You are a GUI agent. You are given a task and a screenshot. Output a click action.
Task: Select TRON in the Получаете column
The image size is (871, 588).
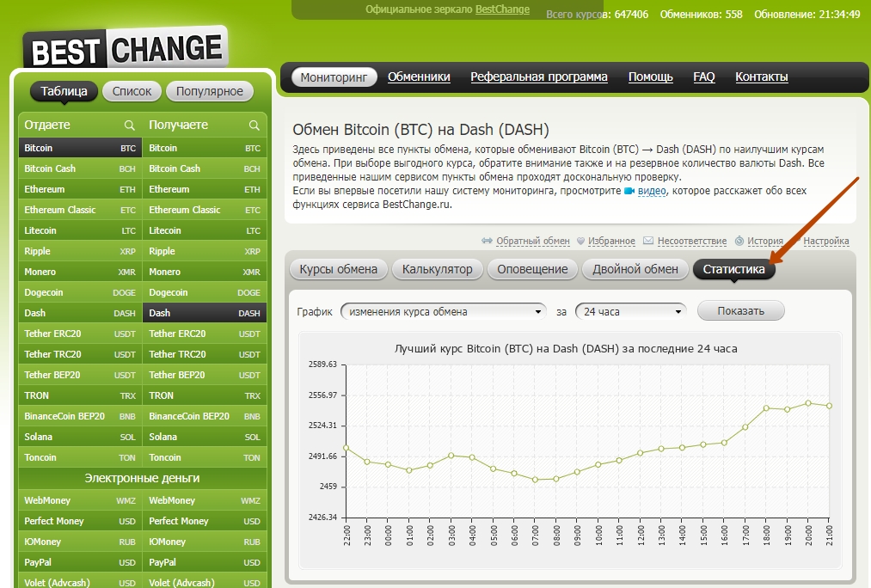(x=205, y=395)
